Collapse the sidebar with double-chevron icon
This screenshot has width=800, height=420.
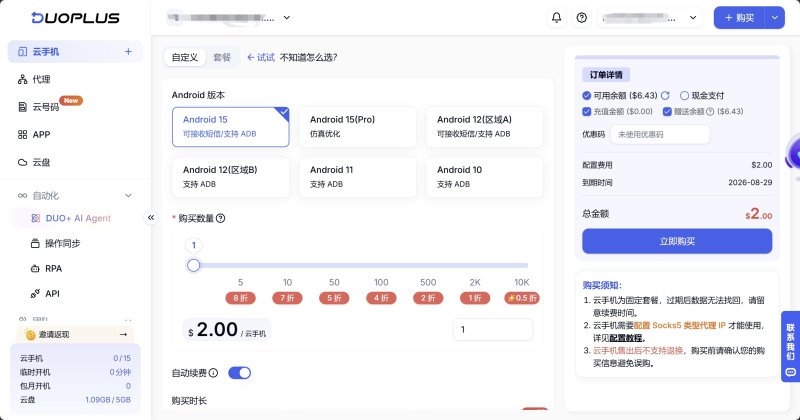(151, 218)
